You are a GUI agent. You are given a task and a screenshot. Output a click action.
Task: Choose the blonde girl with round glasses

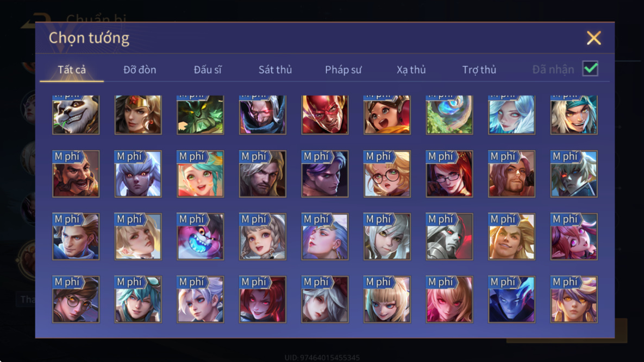tap(387, 174)
